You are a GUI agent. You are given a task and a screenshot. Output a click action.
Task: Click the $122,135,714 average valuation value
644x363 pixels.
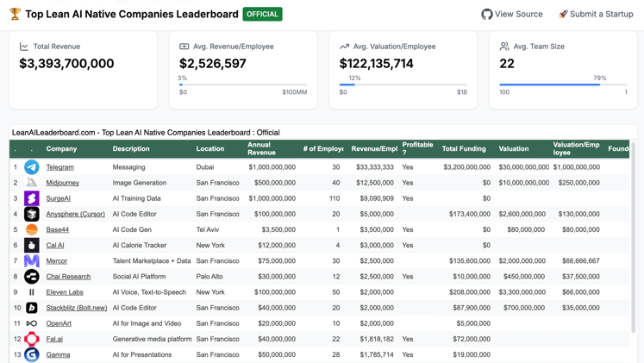[x=376, y=64]
